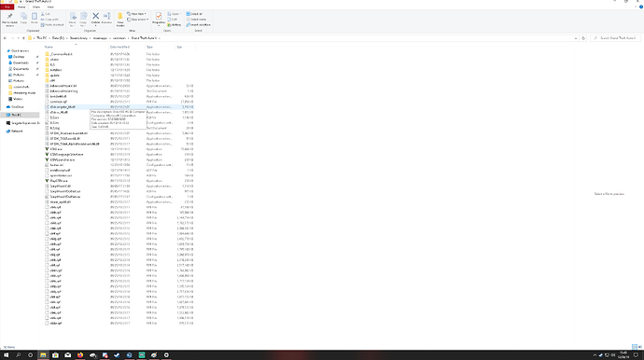Navigate to SteamLibrary in the breadcrumb
Viewport: 644px width, 360px height.
coord(78,38)
